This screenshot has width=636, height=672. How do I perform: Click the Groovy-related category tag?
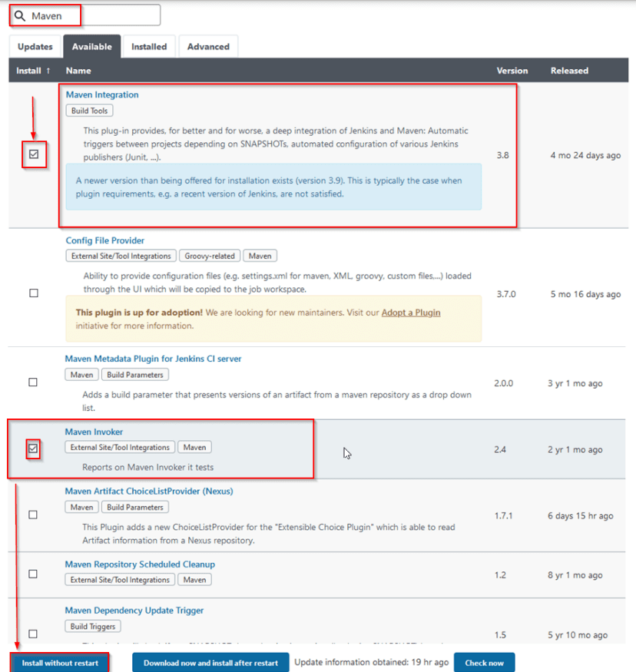[210, 256]
